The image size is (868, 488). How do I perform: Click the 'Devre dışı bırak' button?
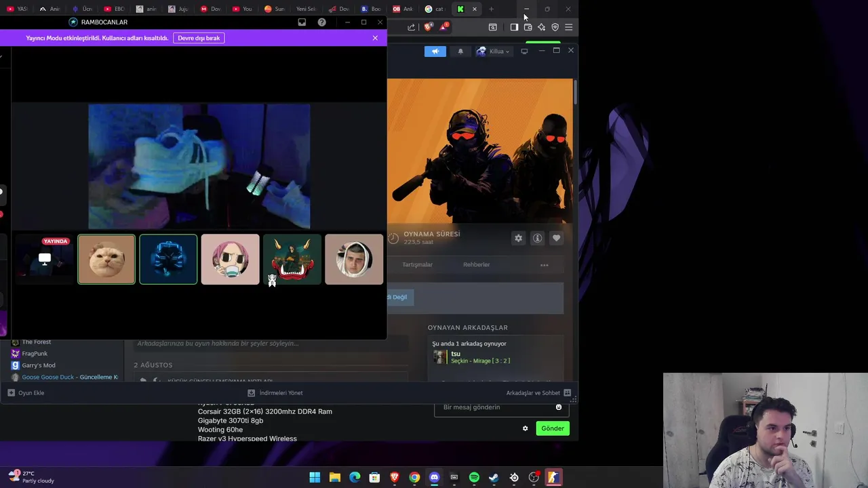click(x=199, y=38)
